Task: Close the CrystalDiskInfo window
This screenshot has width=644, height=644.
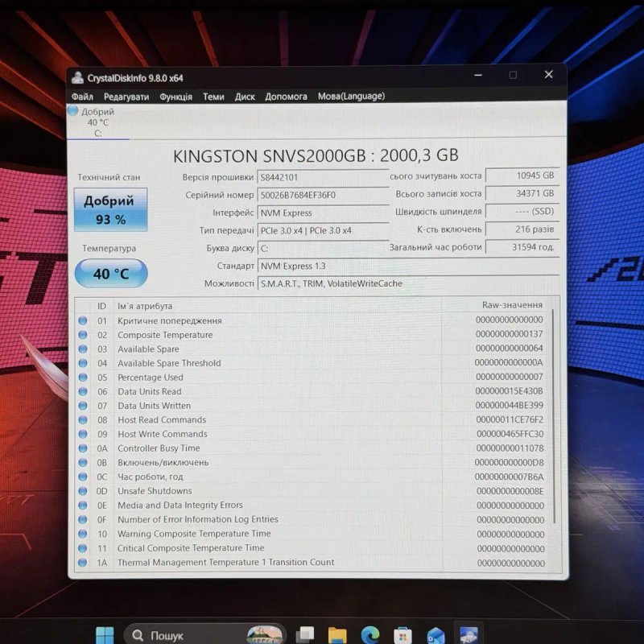Action: pos(548,74)
